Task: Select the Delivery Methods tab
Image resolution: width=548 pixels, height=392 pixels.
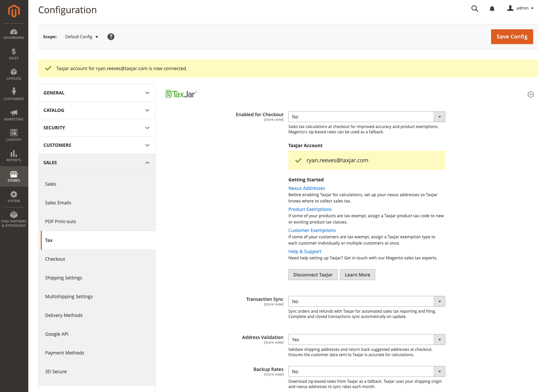Action: tap(98, 315)
